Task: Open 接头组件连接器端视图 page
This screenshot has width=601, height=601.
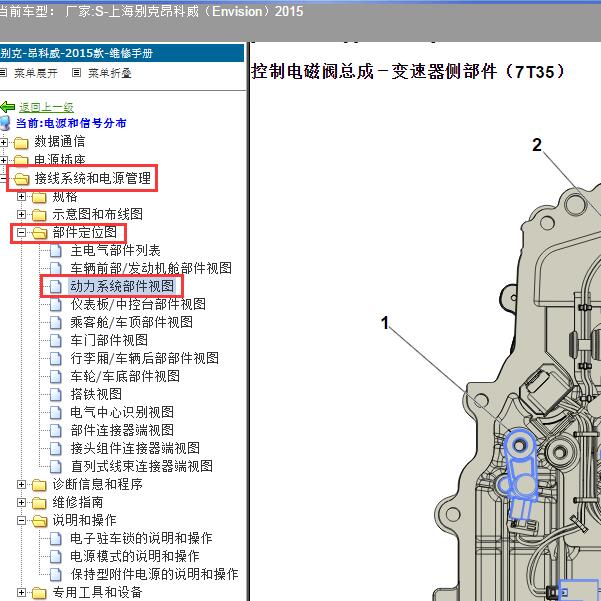Action: 135,448
